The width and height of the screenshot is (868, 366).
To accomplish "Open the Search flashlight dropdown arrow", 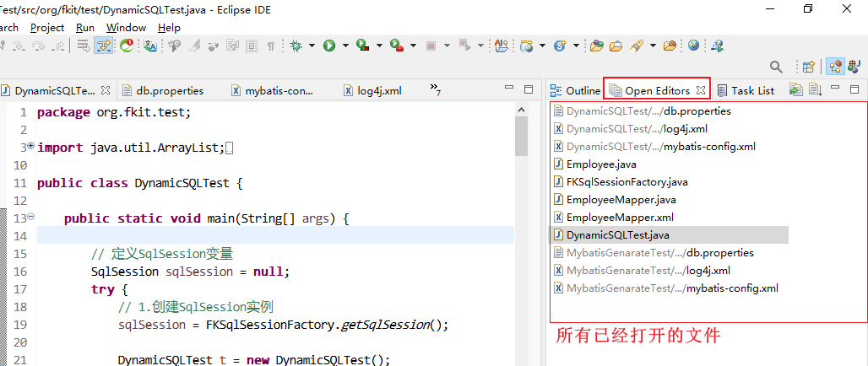I will pyautogui.click(x=654, y=46).
